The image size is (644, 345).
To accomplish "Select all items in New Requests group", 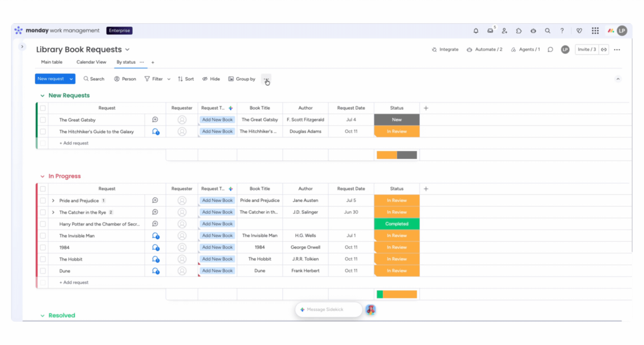I will point(43,108).
